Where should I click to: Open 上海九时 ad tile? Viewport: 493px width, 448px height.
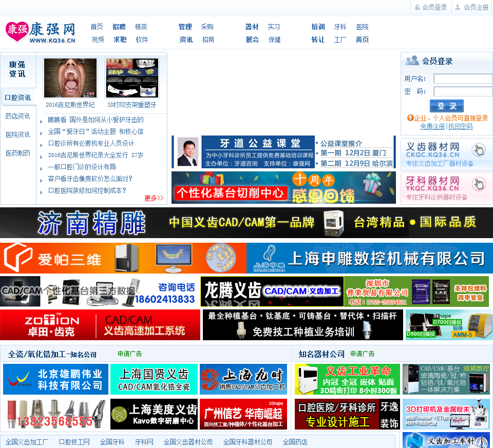tap(243, 379)
